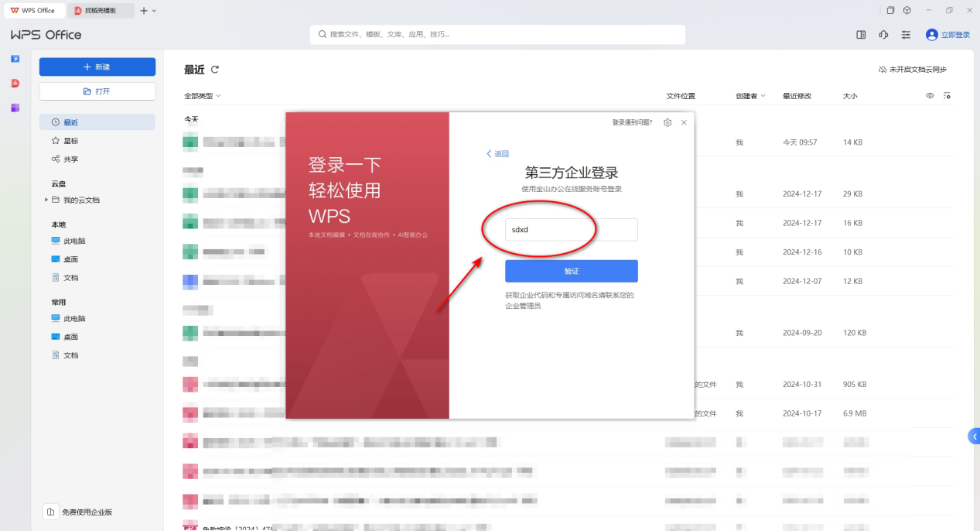The width and height of the screenshot is (980, 531).
Task: Sort by the 最近修改 column header
Action: click(797, 96)
